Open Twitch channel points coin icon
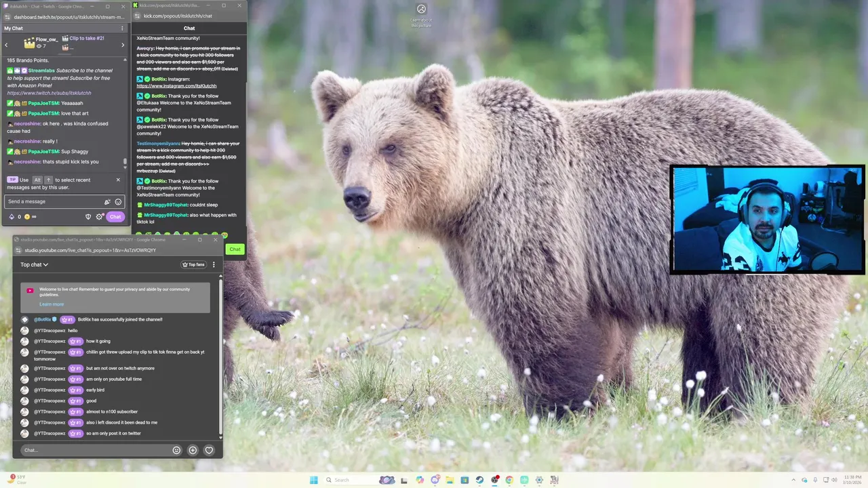The height and width of the screenshot is (488, 868). [27, 217]
